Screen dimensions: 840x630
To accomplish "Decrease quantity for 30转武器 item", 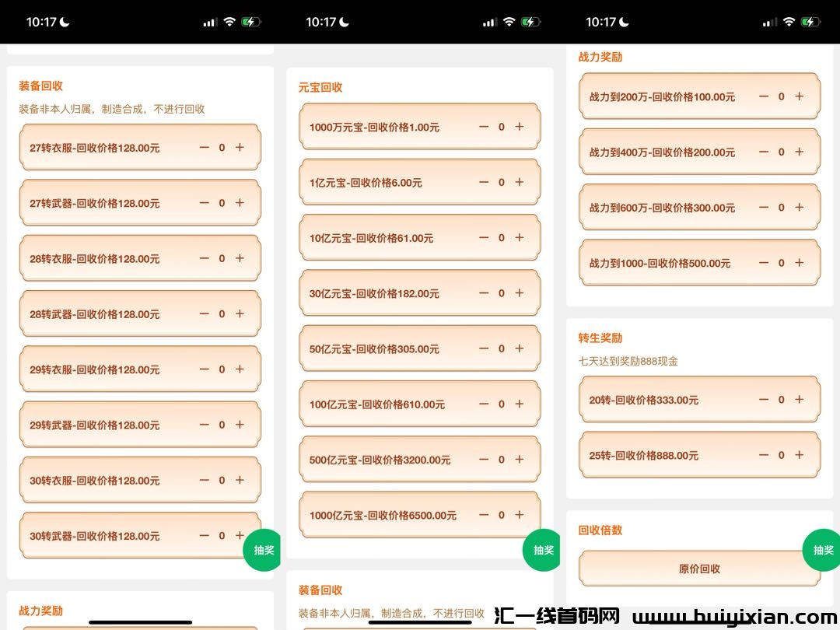I will coord(203,536).
